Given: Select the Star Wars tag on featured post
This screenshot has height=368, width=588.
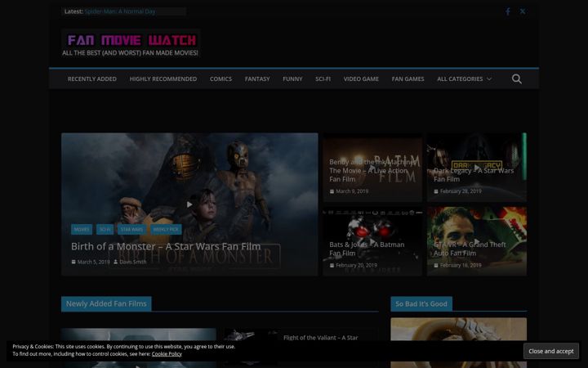Looking at the screenshot, I should (131, 230).
